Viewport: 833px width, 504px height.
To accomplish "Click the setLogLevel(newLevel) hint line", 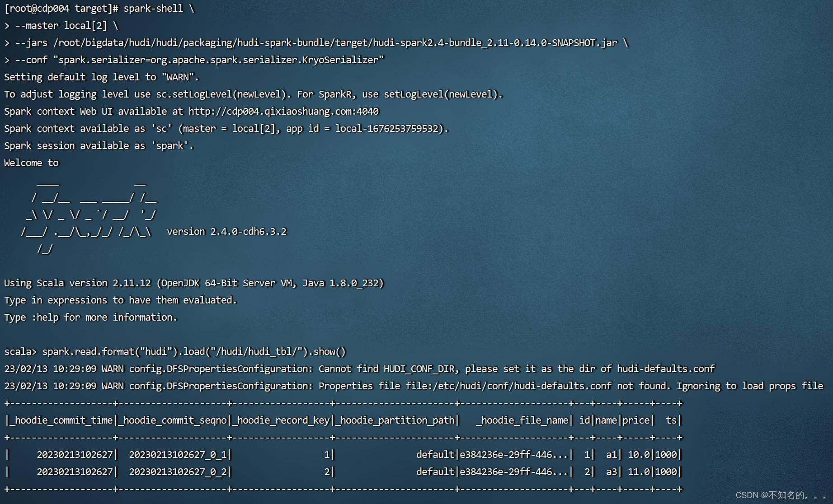I will coord(253,94).
